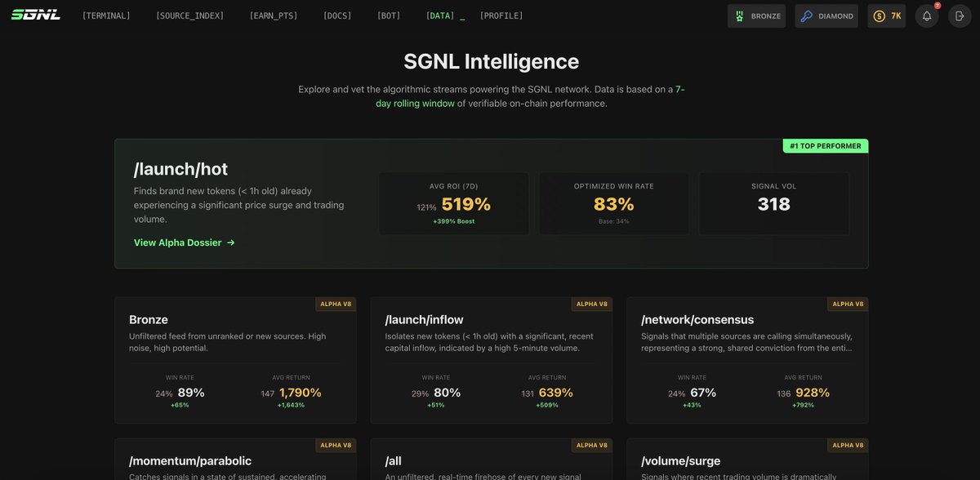Screen dimensions: 980x480
Task: Open the /network/consensus card title
Action: [697, 319]
